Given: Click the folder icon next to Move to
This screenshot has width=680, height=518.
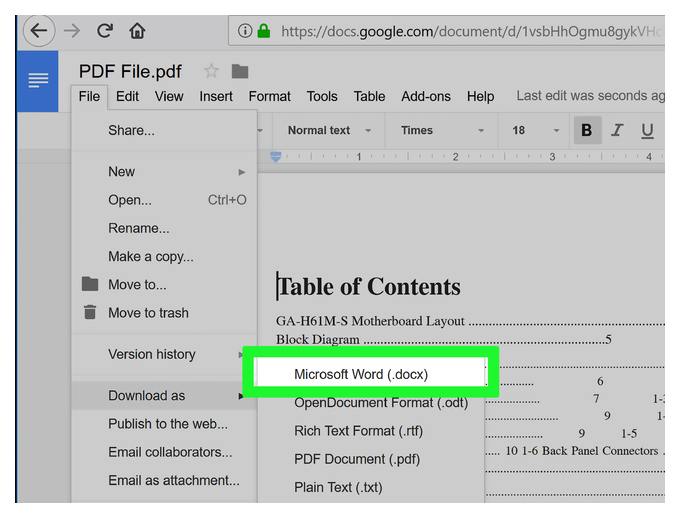Looking at the screenshot, I should [90, 284].
